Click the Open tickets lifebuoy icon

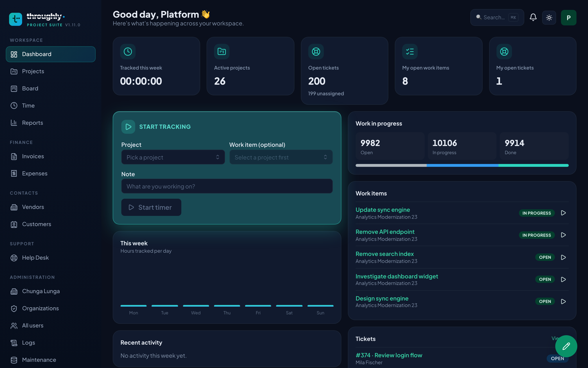tap(316, 52)
